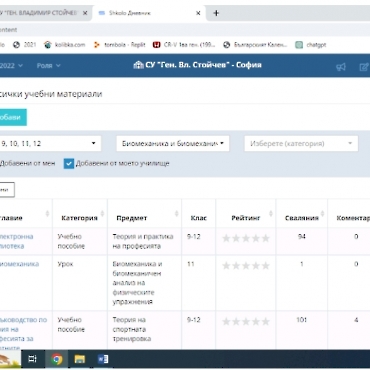Expand the 2022 year menu
The width and height of the screenshot is (370, 370).
coord(11,65)
